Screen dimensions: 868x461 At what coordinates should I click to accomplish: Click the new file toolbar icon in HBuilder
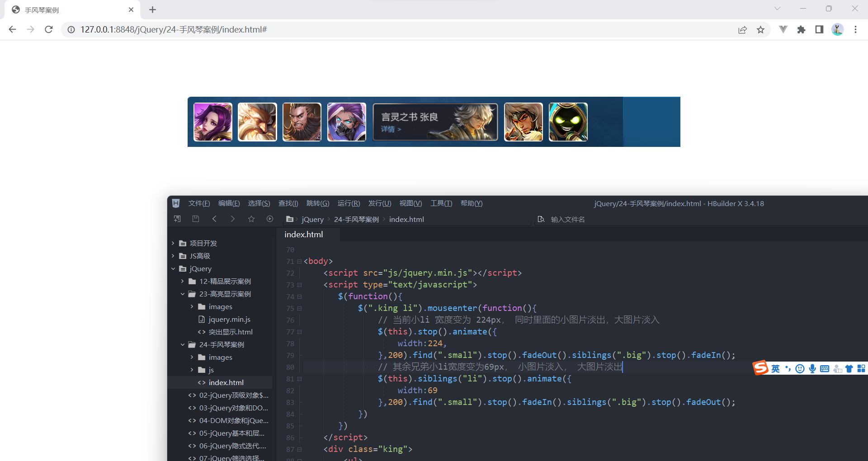point(177,219)
